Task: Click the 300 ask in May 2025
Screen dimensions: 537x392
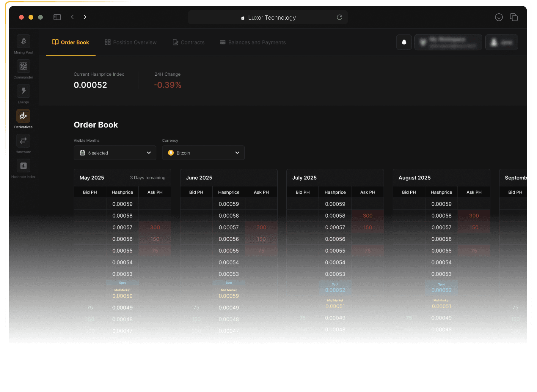Action: pos(155,227)
